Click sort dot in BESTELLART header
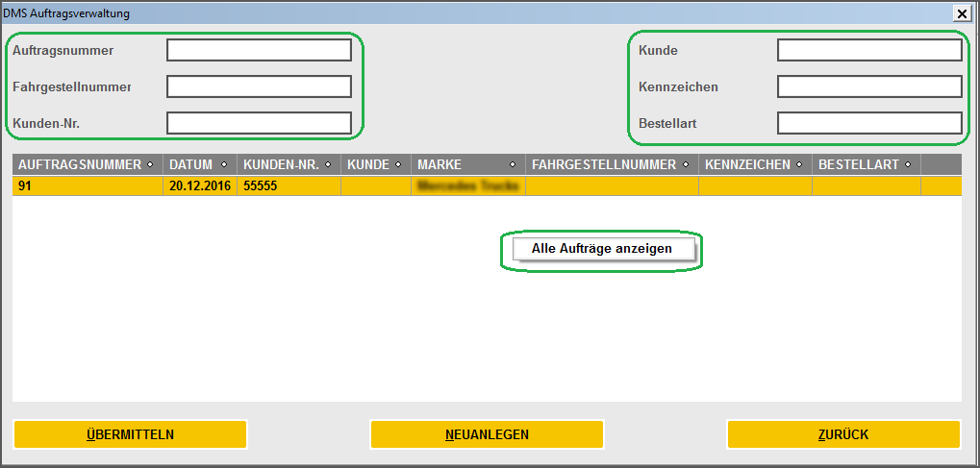The image size is (980, 468). pyautogui.click(x=908, y=165)
